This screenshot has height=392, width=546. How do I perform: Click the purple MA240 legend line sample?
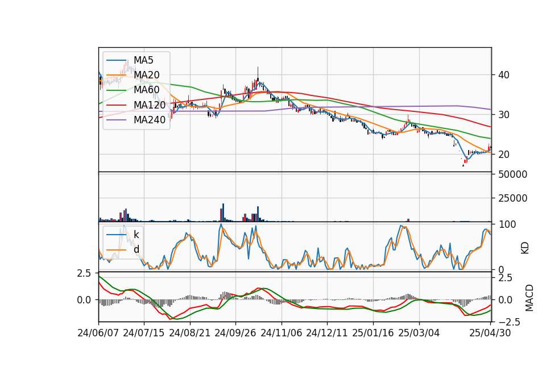click(x=116, y=120)
